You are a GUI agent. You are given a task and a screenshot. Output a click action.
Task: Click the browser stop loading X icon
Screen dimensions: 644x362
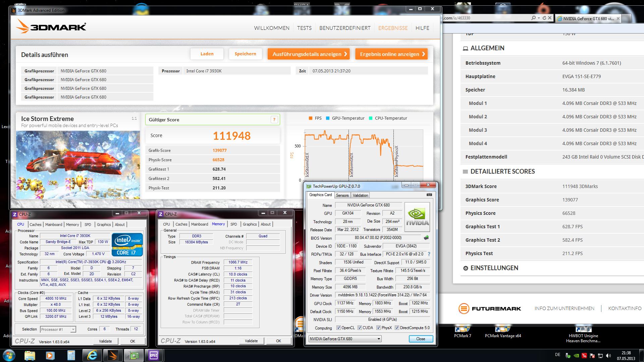click(x=550, y=18)
